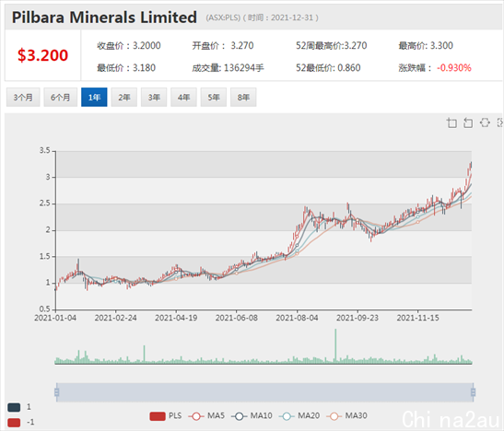Select the 2年 time range tab

coord(124,98)
